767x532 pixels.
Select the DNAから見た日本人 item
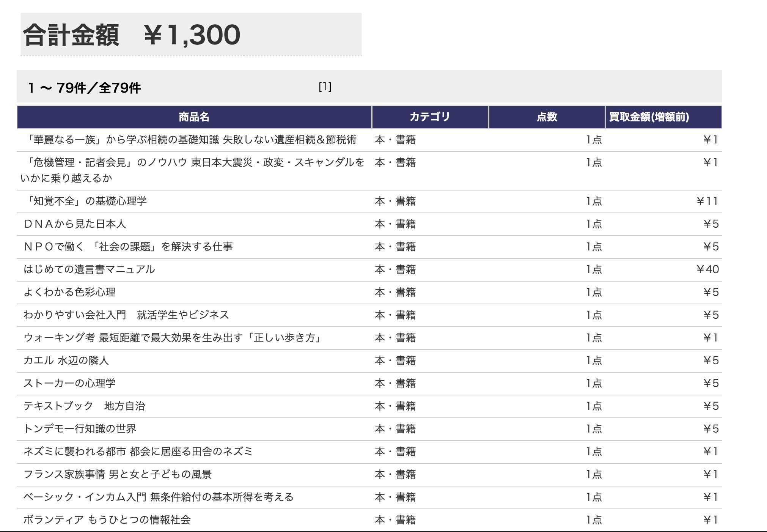pyautogui.click(x=75, y=224)
